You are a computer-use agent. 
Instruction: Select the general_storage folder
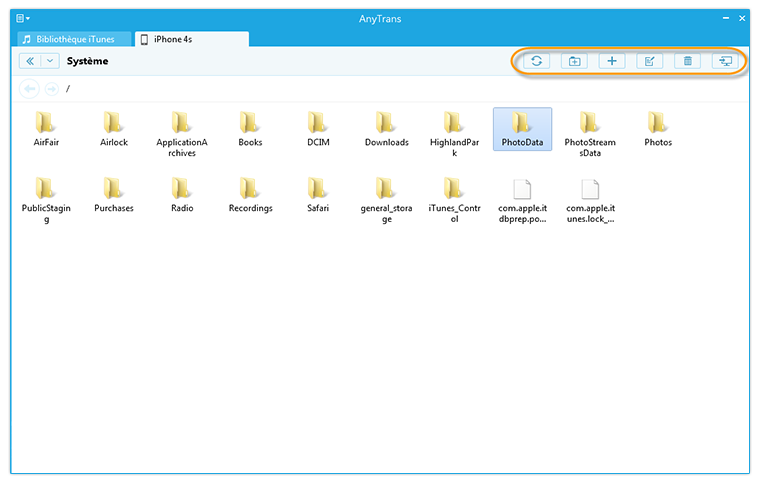point(386,200)
